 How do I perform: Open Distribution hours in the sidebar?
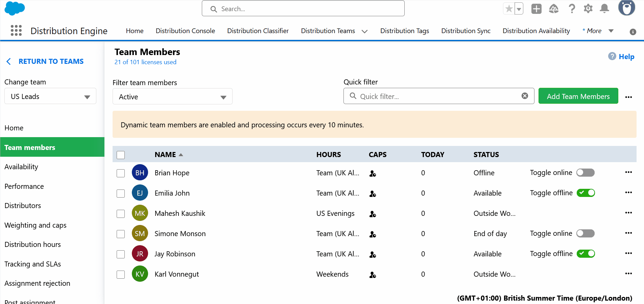32,245
